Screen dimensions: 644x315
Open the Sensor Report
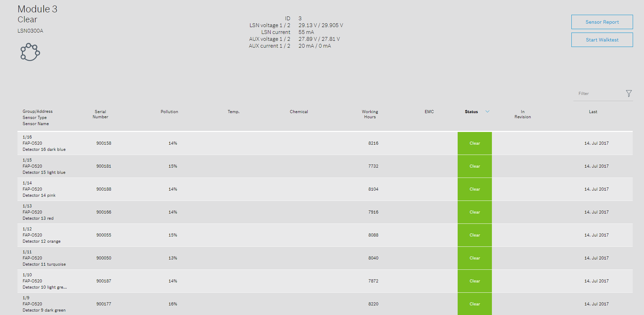pyautogui.click(x=602, y=22)
